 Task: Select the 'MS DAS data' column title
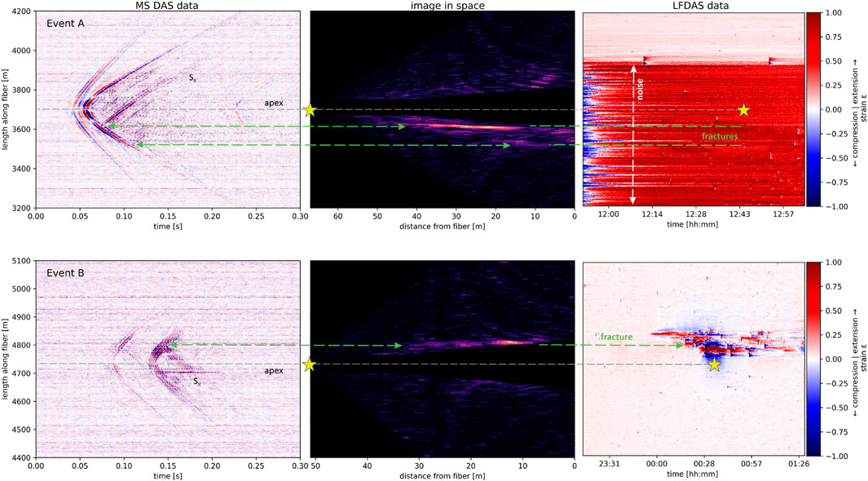[x=167, y=6]
